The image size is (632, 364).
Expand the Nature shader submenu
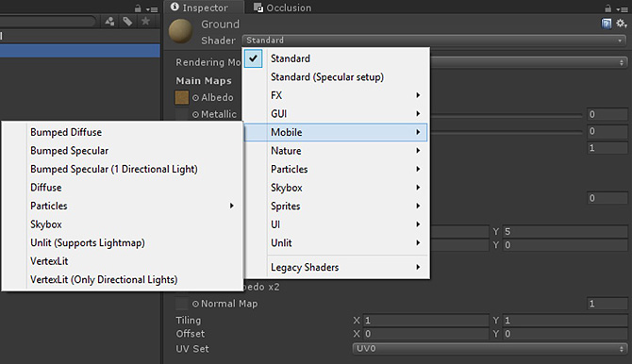click(x=336, y=151)
